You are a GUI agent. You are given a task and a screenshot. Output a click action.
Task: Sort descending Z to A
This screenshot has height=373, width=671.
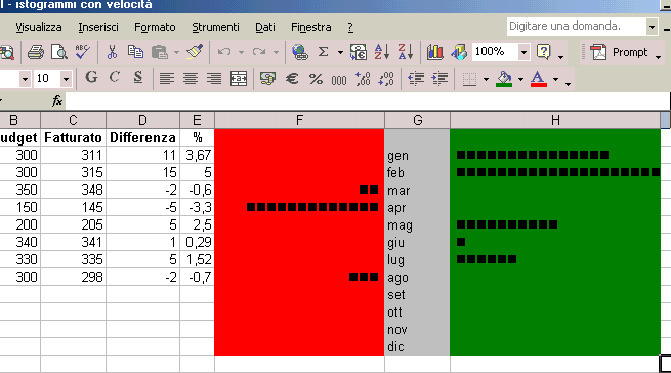[x=405, y=52]
